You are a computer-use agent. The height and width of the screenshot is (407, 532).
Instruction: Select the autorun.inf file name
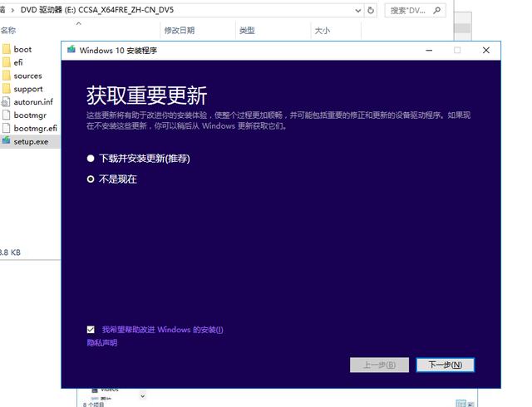pyautogui.click(x=33, y=101)
